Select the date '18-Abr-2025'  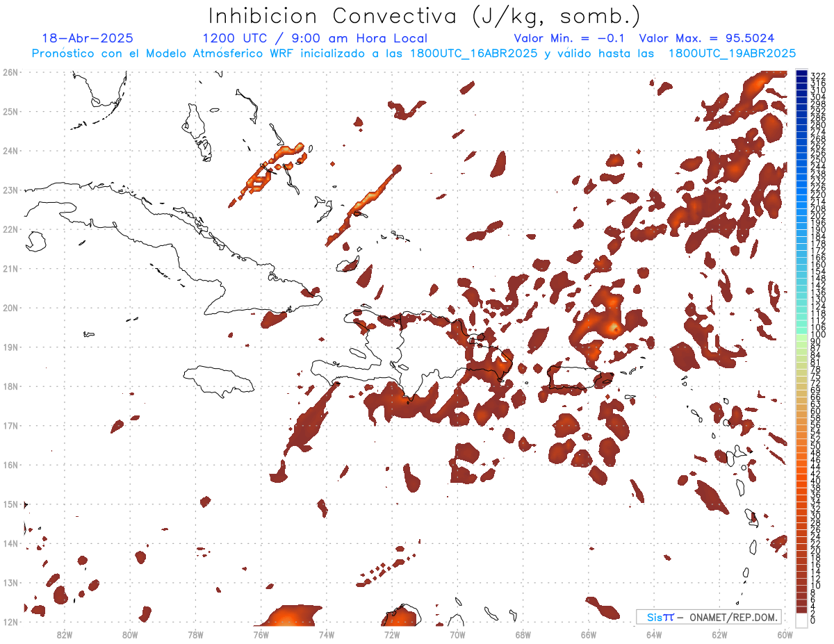pyautogui.click(x=88, y=38)
